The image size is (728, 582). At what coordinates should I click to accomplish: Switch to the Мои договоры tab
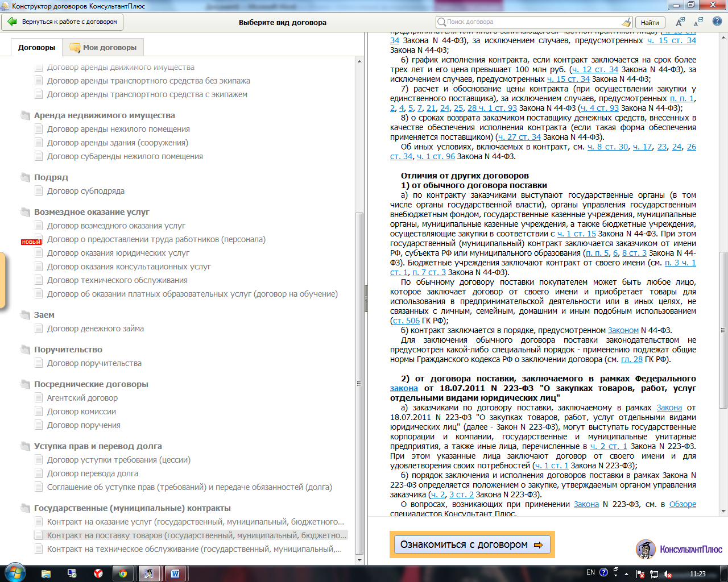103,47
